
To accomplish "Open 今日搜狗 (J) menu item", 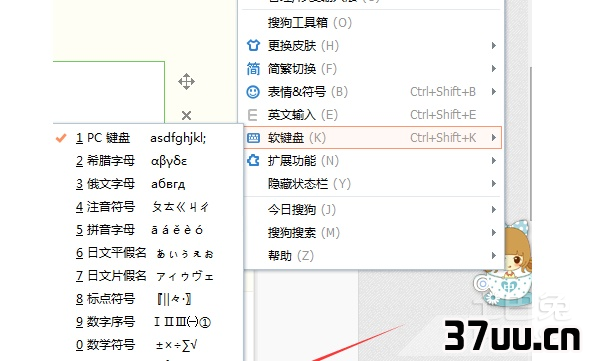I will tap(372, 209).
